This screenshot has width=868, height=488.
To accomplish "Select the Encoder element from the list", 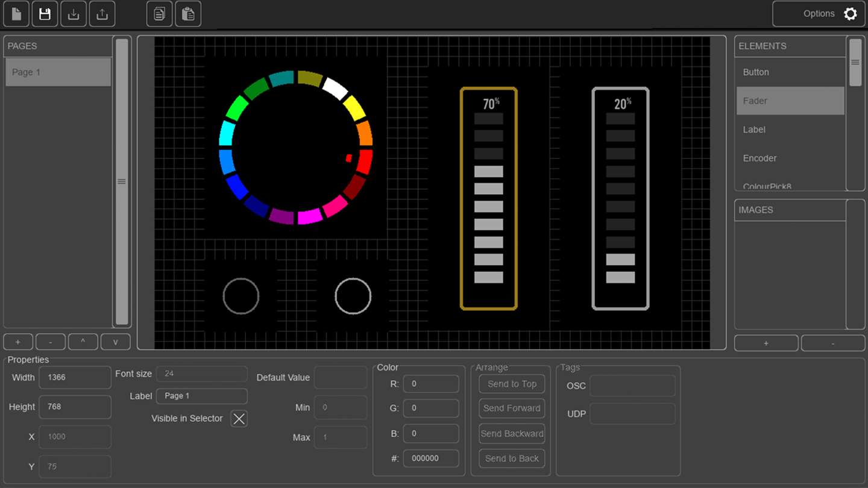I will 790,158.
